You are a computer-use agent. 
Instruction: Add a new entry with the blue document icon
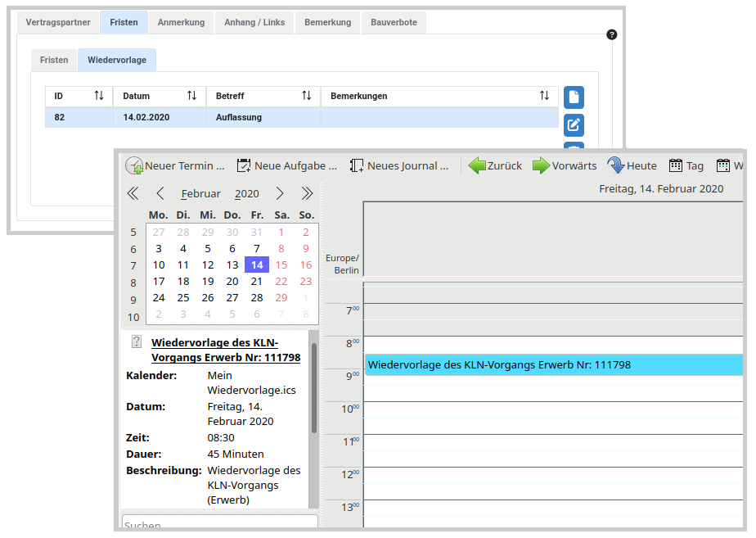[573, 97]
